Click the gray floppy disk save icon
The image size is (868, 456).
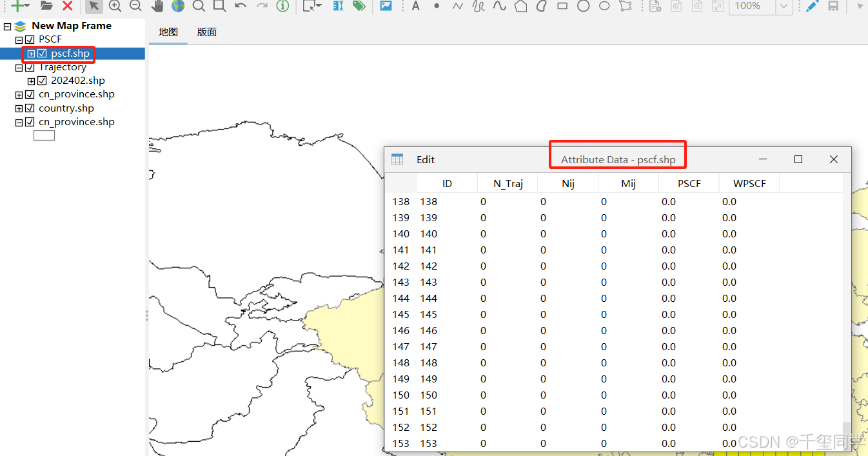[x=833, y=6]
